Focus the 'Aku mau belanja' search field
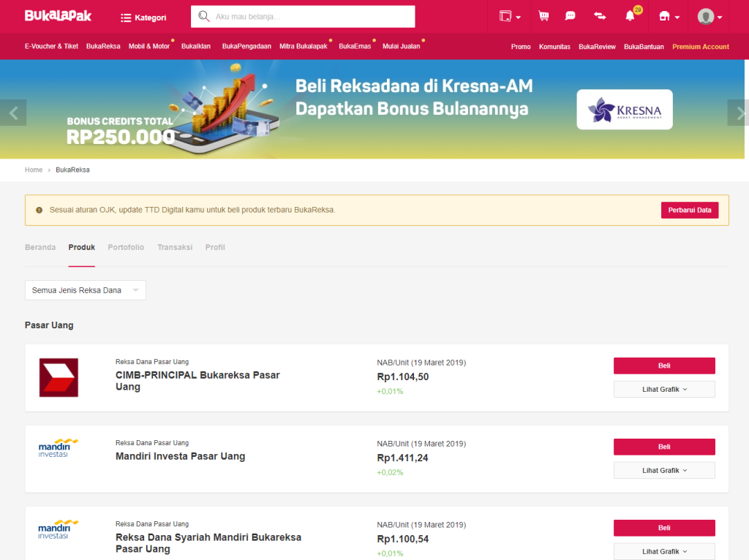The image size is (749, 560). pos(303,16)
